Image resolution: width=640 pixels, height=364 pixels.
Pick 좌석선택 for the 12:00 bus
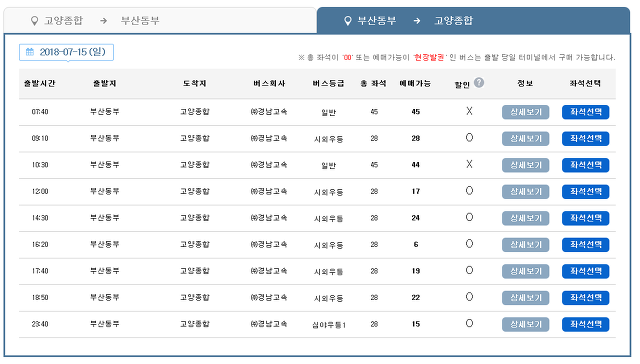tap(586, 191)
